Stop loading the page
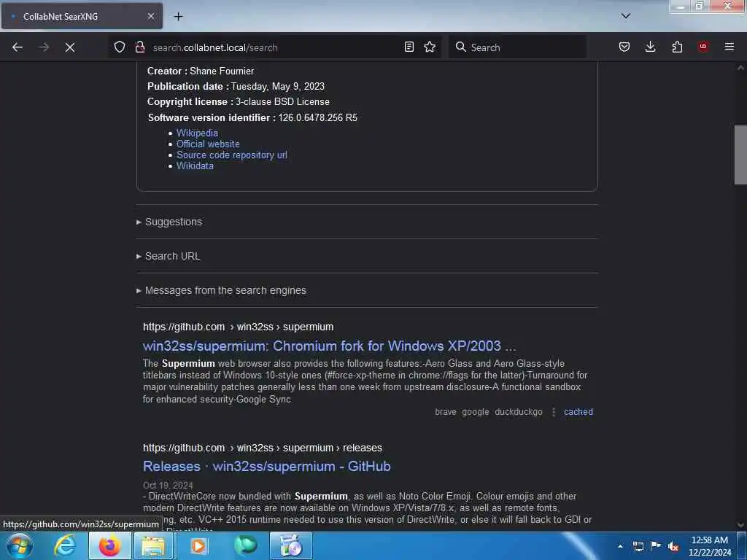The width and height of the screenshot is (747, 560). 70,47
